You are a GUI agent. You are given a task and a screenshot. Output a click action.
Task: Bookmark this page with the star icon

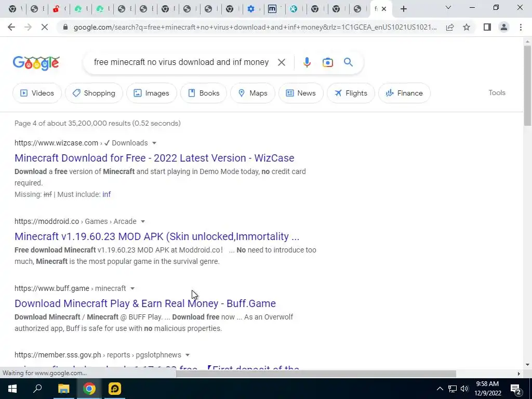(467, 27)
